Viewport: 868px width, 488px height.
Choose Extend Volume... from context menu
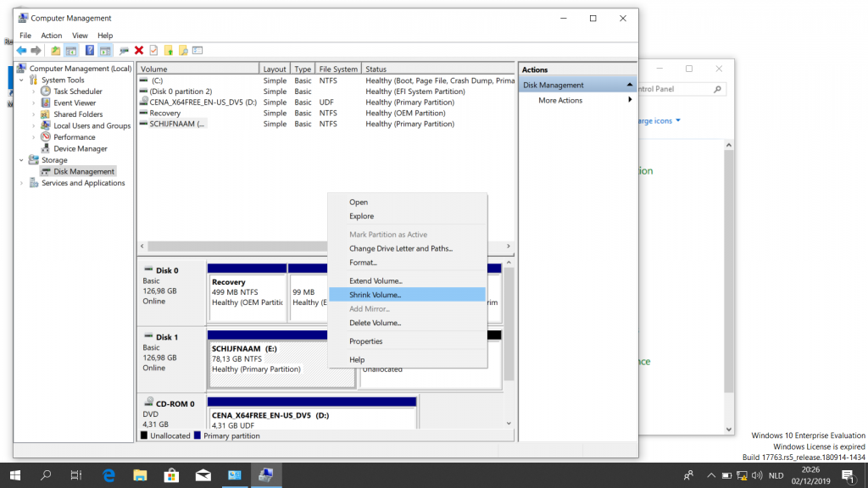click(408, 281)
